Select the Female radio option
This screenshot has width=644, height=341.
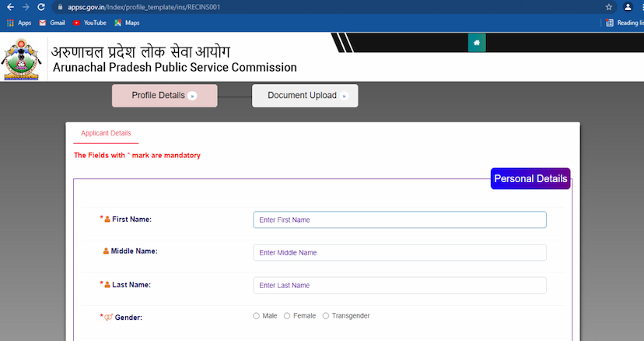point(287,316)
